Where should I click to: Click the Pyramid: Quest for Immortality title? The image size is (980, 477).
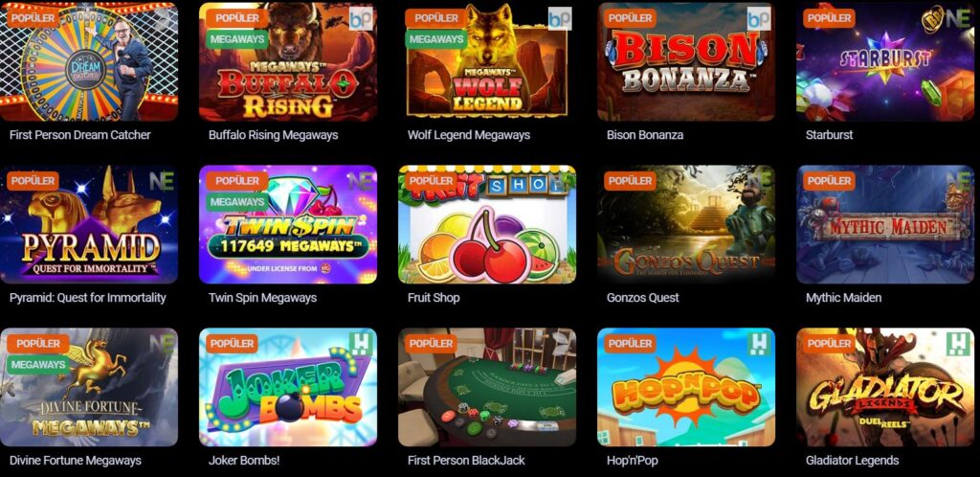[87, 298]
